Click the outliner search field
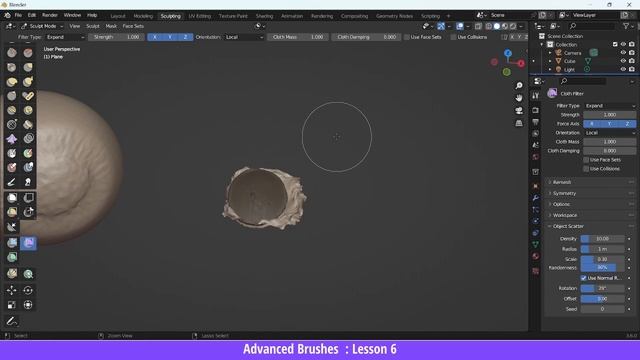The width and height of the screenshot is (640, 360). click(592, 26)
